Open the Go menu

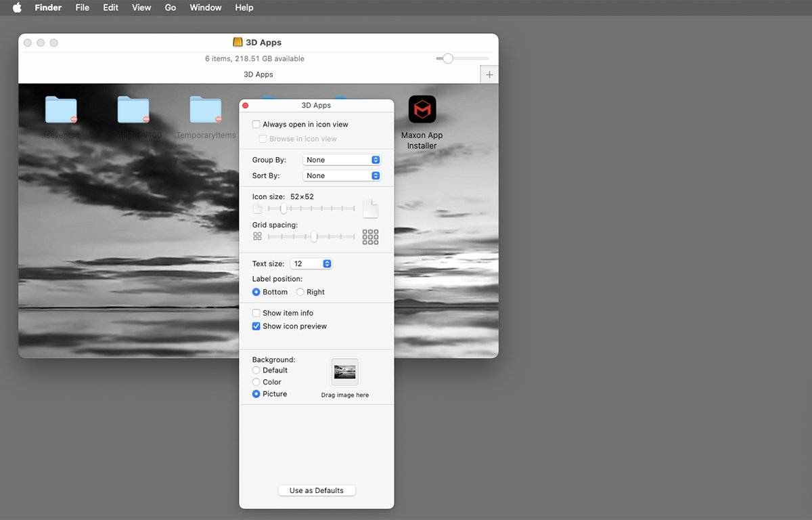[x=171, y=7]
